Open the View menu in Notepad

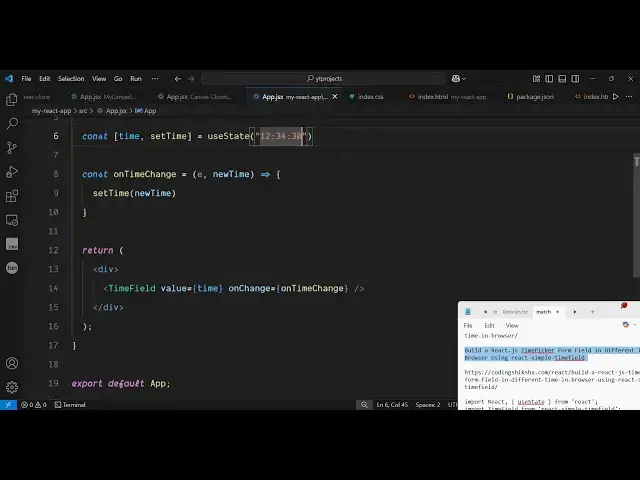[512, 325]
